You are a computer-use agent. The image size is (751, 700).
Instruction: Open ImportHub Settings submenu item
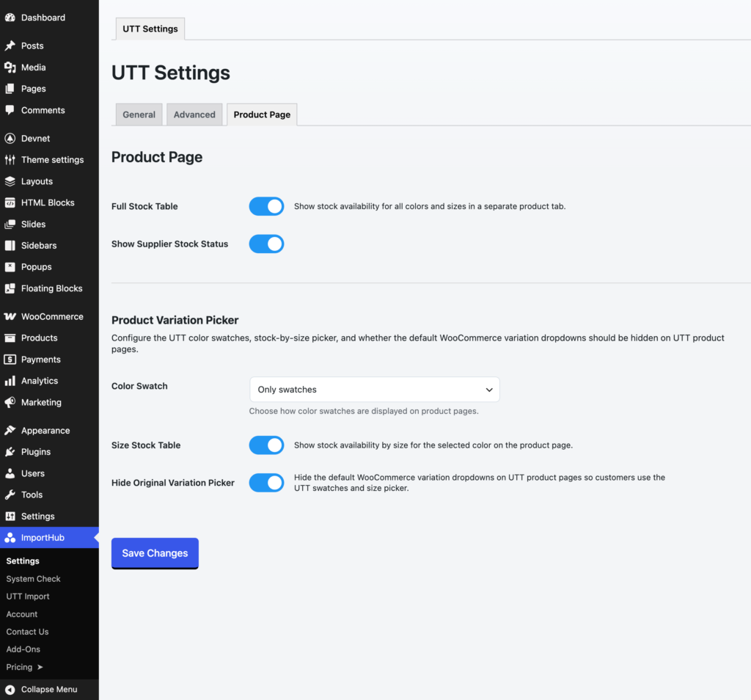(23, 561)
